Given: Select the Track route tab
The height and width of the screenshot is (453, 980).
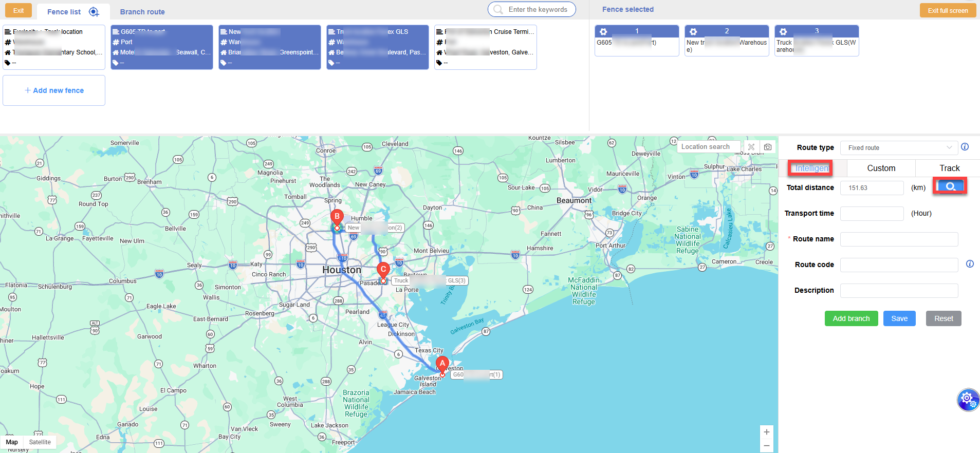Looking at the screenshot, I should (949, 168).
